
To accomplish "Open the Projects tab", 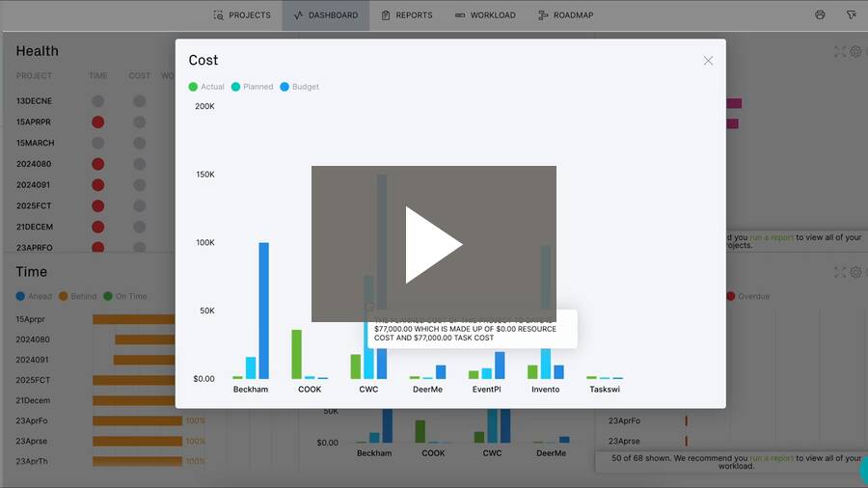I will [242, 14].
